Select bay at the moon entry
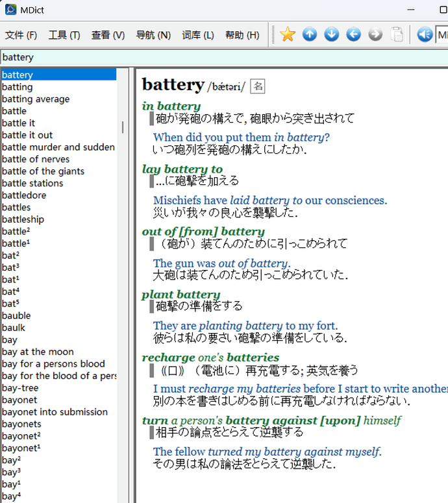 click(38, 352)
